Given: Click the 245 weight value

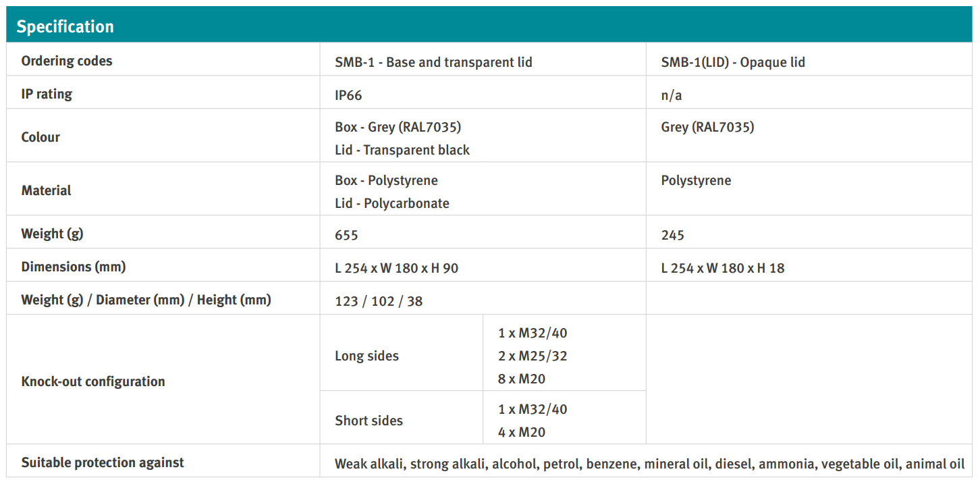Looking at the screenshot, I should (673, 235).
